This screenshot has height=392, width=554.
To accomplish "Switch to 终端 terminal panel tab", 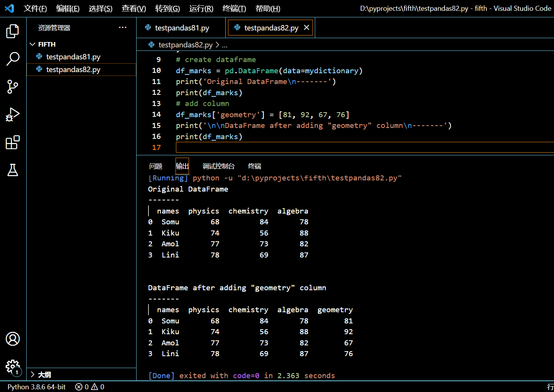I will point(255,166).
